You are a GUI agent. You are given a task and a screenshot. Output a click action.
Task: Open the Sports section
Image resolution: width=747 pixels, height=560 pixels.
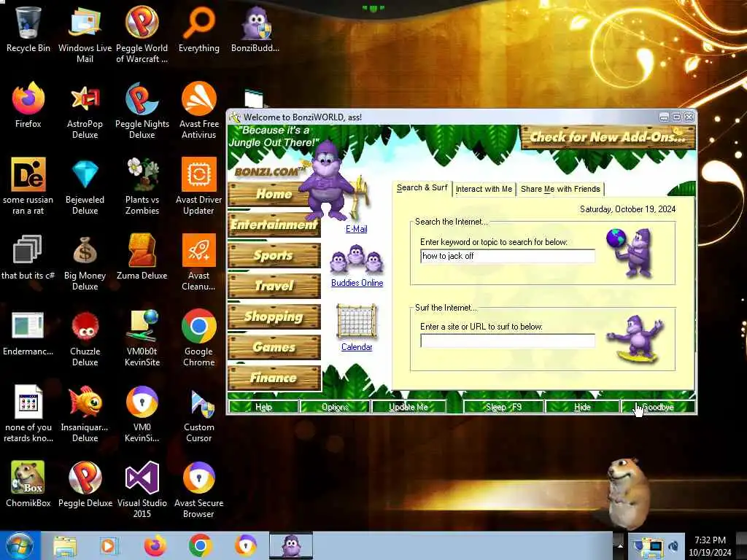(x=274, y=255)
